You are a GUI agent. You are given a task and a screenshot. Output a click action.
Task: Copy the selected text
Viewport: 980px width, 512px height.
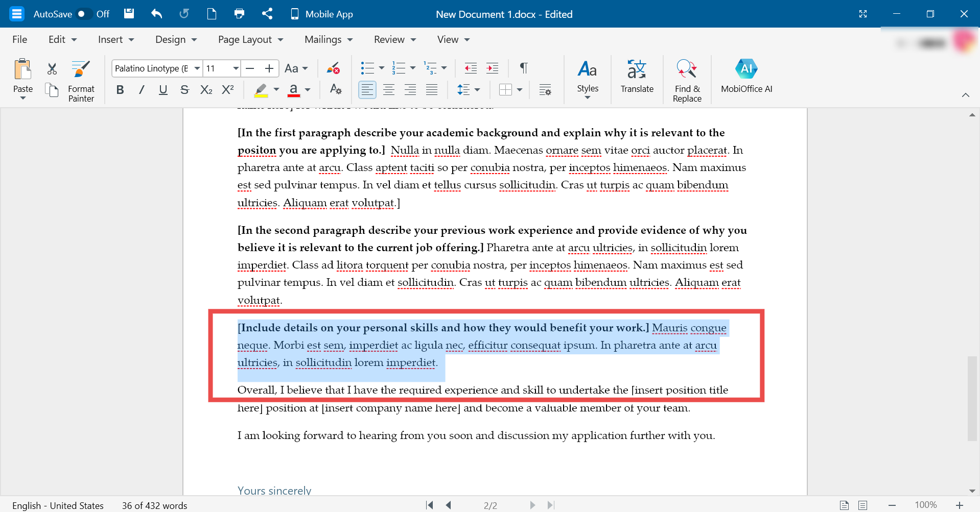point(52,90)
